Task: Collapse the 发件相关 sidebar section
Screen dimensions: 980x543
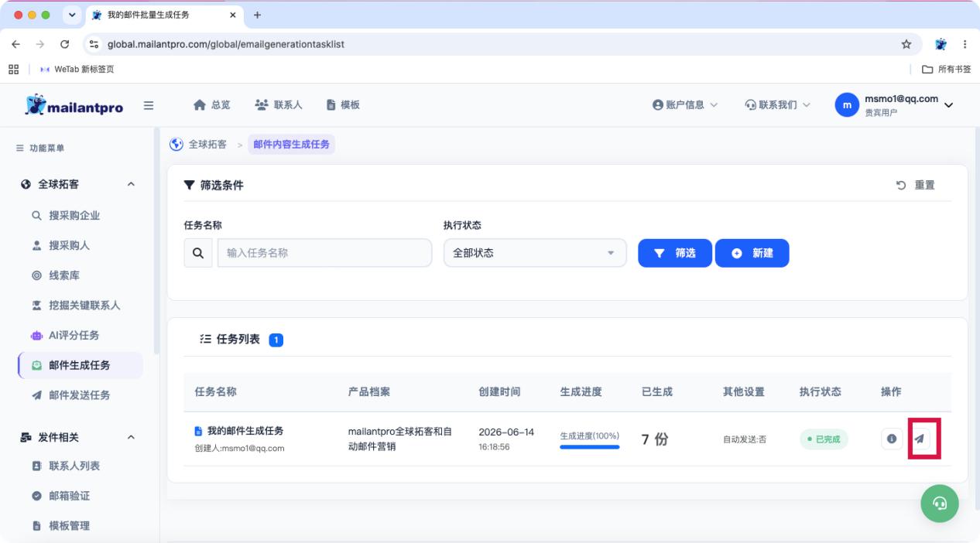Action: pyautogui.click(x=131, y=438)
